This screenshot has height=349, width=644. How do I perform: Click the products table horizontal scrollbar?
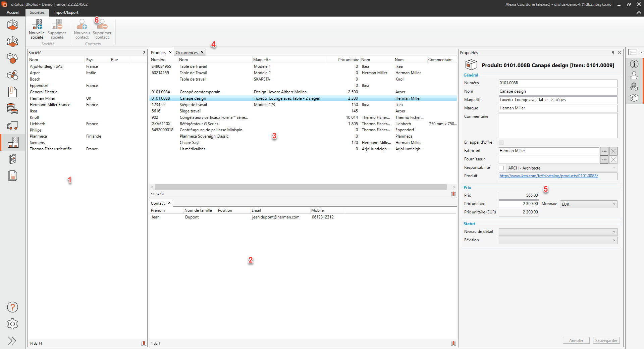[x=301, y=187]
